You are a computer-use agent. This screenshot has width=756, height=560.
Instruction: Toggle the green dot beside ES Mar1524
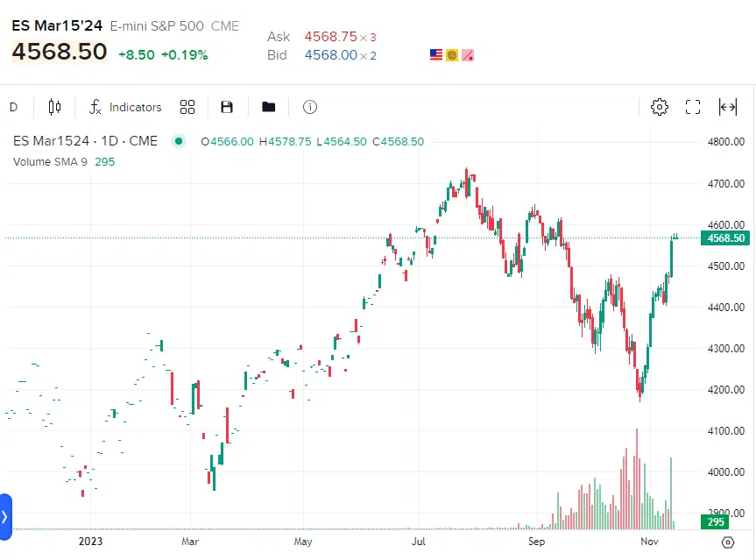180,141
